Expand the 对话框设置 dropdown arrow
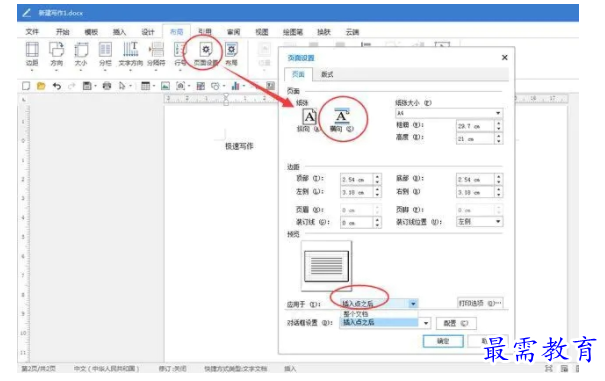Image resolution: width=605 pixels, height=381 pixels. click(x=426, y=323)
